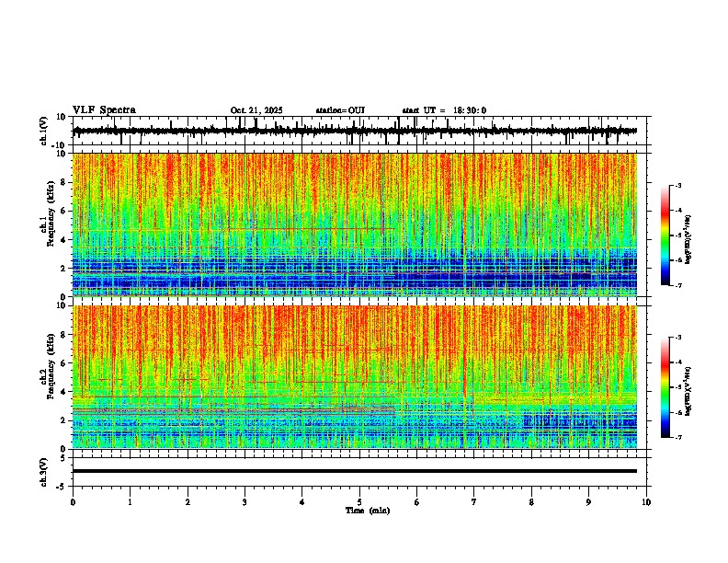Click time axis tick label "0"
The width and height of the screenshot is (728, 563).
(73, 502)
